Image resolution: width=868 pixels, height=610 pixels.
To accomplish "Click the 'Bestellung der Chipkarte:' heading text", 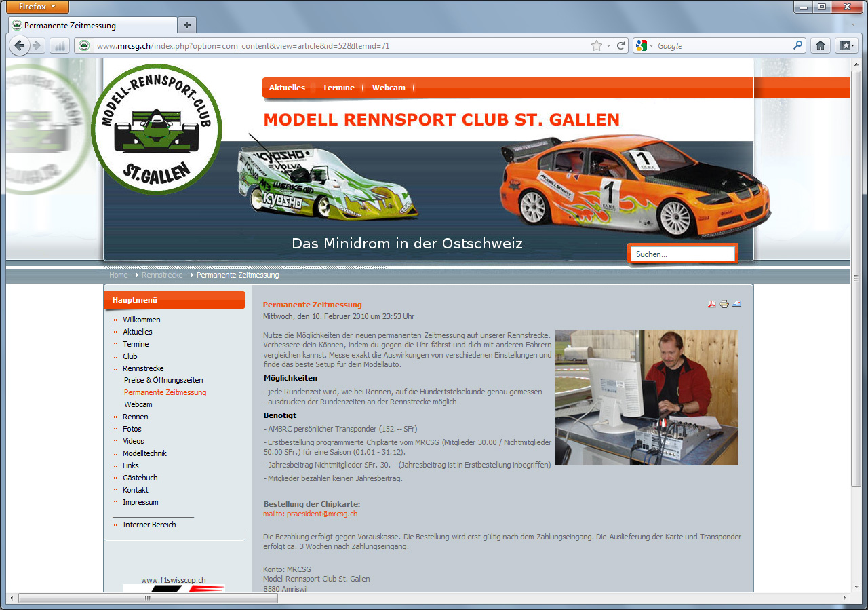I will 312,504.
